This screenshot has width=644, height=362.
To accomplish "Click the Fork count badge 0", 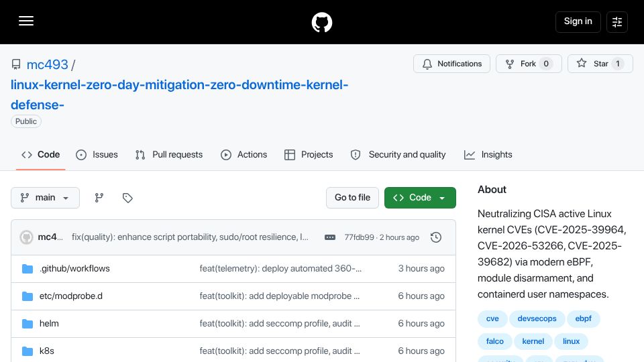I will 546,64.
